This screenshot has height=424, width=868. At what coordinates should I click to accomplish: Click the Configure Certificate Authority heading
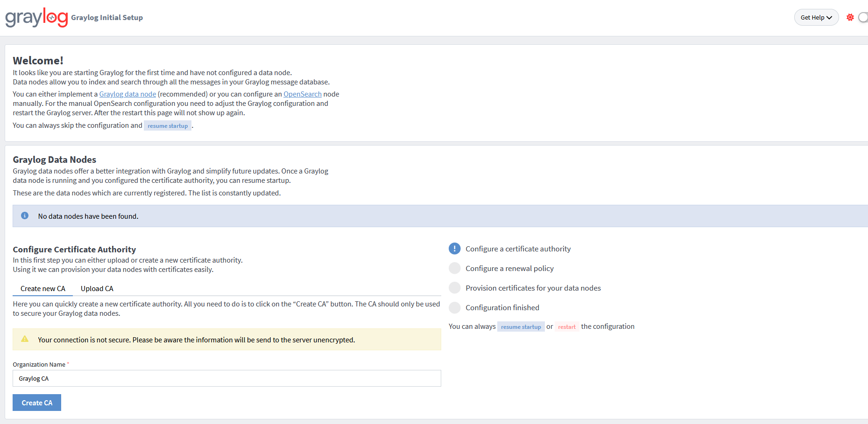(74, 250)
